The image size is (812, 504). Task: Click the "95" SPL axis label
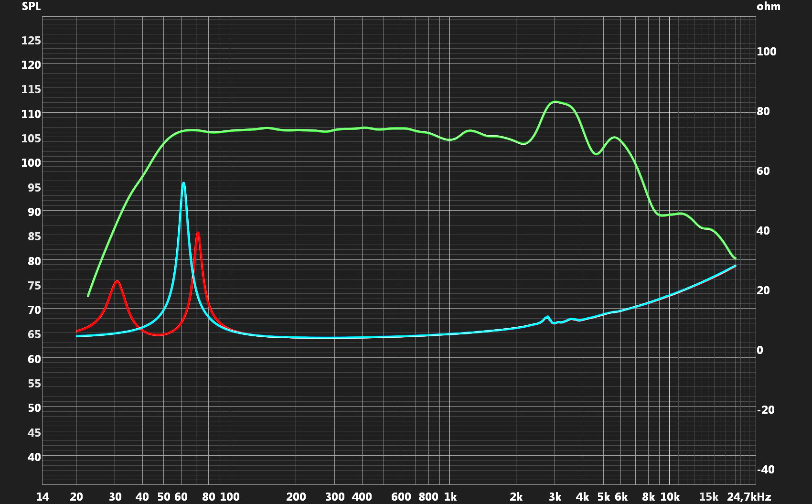coord(34,188)
